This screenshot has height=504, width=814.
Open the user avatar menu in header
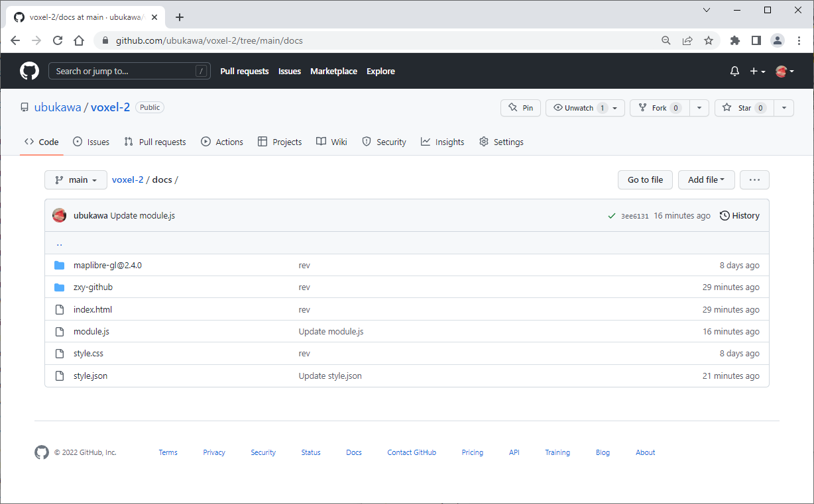[785, 71]
